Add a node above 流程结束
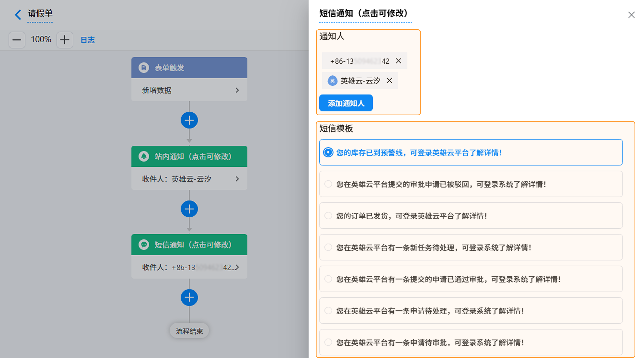Viewport: 644px width, 358px height. click(x=189, y=297)
